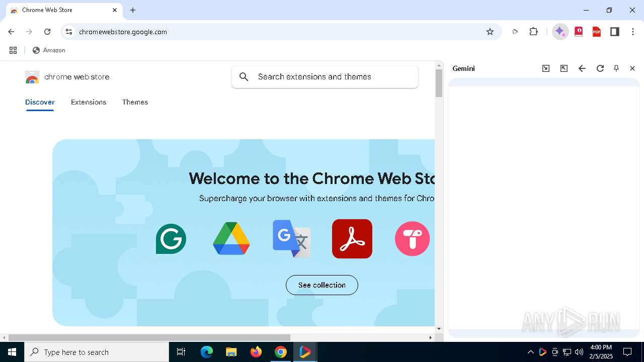
Task: Open the Google Drive icon in banner
Action: point(231,239)
